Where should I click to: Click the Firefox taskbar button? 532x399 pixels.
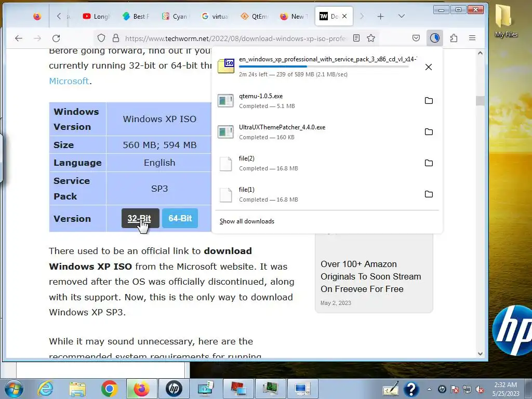pyautogui.click(x=141, y=389)
